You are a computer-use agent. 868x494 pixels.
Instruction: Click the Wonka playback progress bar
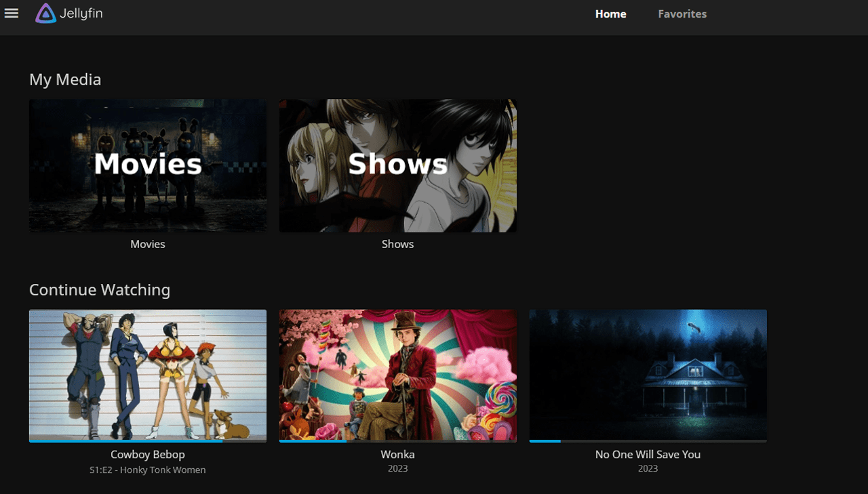(x=397, y=441)
